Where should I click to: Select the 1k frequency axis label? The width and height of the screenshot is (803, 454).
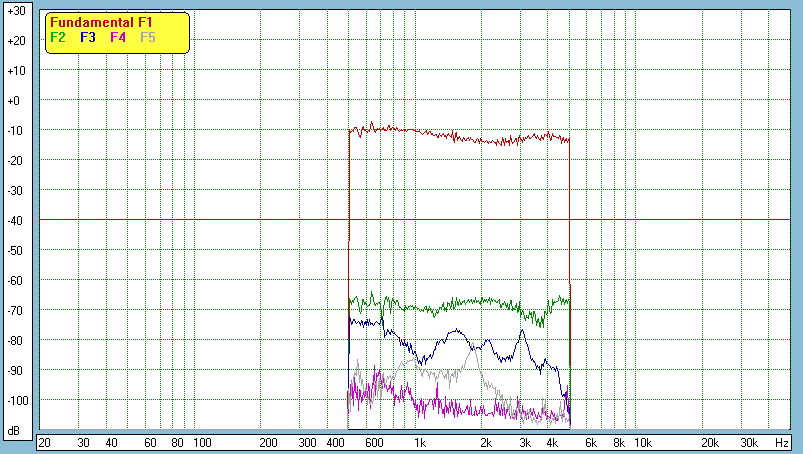point(420,442)
